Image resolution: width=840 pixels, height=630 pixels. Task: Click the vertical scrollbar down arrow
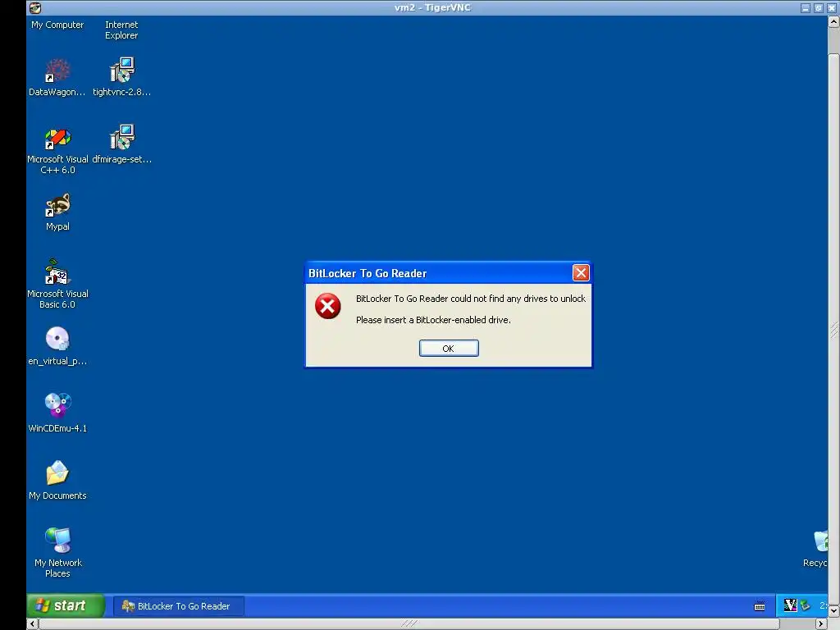pyautogui.click(x=833, y=610)
